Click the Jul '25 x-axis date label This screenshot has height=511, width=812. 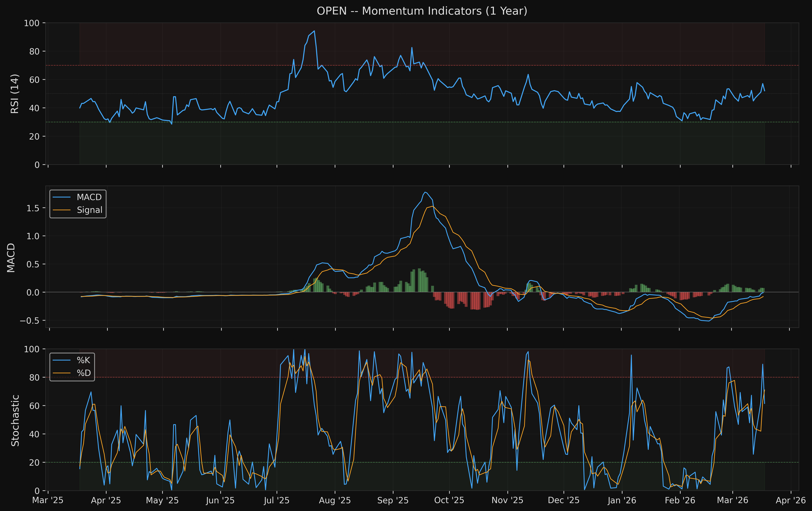pos(277,500)
